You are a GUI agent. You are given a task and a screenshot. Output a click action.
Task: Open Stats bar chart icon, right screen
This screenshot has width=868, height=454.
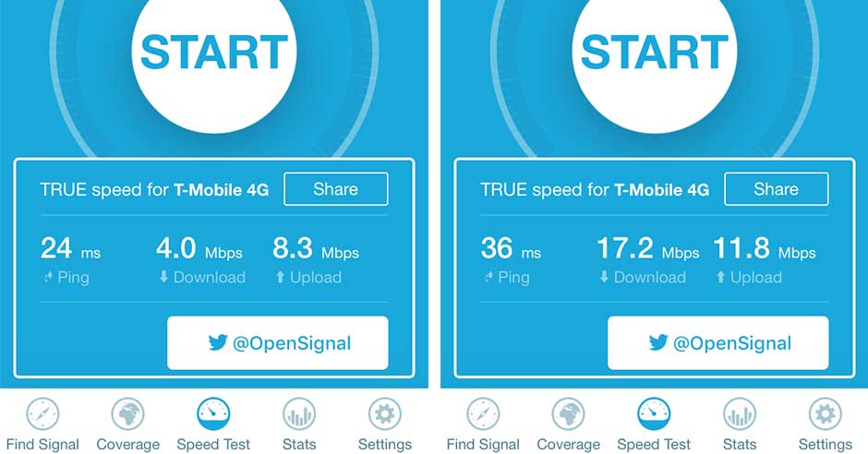tap(740, 414)
